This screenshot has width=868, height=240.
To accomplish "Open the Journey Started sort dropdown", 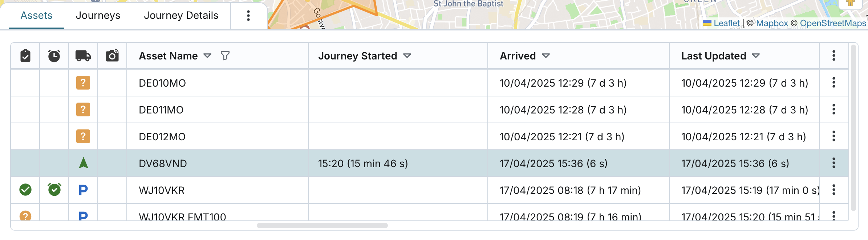I will coord(407,56).
